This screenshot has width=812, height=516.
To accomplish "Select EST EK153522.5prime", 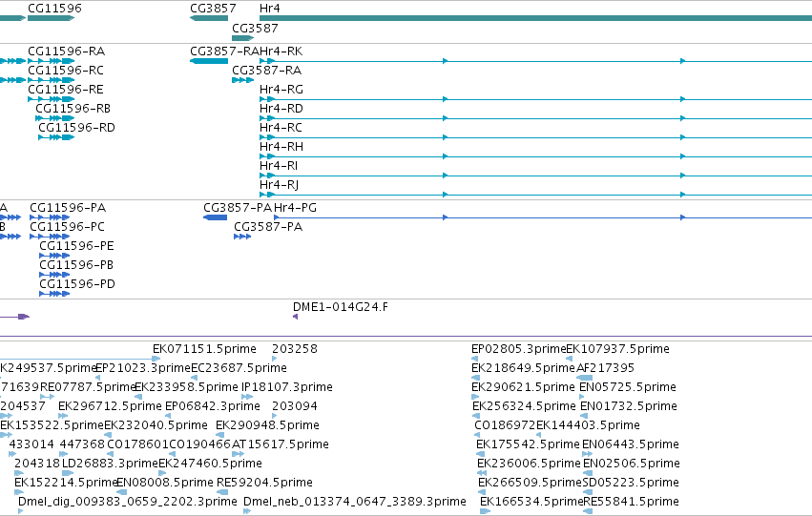I will [52, 425].
